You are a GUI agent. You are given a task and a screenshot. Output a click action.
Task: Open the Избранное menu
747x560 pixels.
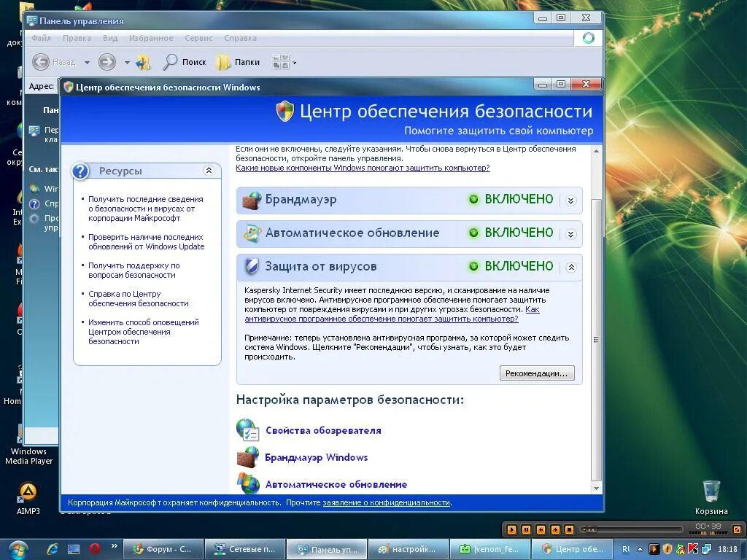click(x=151, y=38)
